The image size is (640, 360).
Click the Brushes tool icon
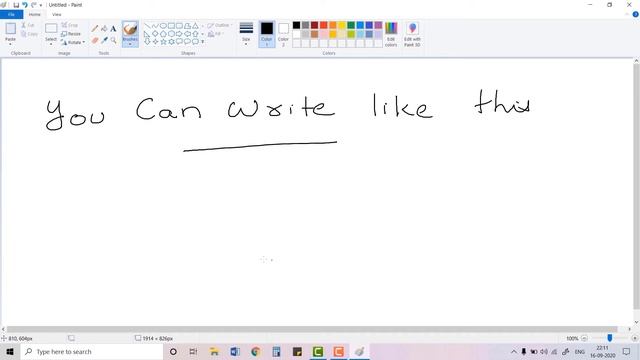click(x=130, y=29)
